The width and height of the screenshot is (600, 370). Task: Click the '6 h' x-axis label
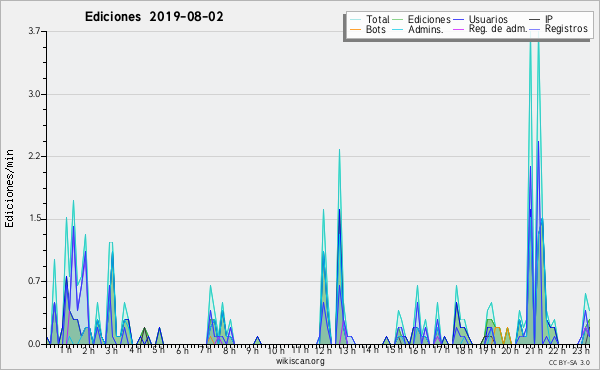point(182,351)
